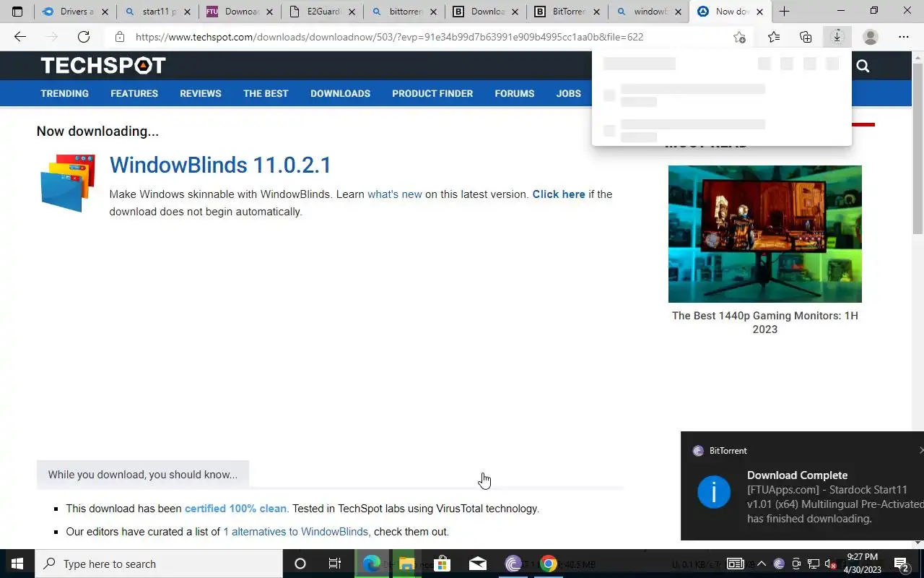The image size is (924, 578).
Task: Close the 'start11' search tab
Action: click(187, 12)
